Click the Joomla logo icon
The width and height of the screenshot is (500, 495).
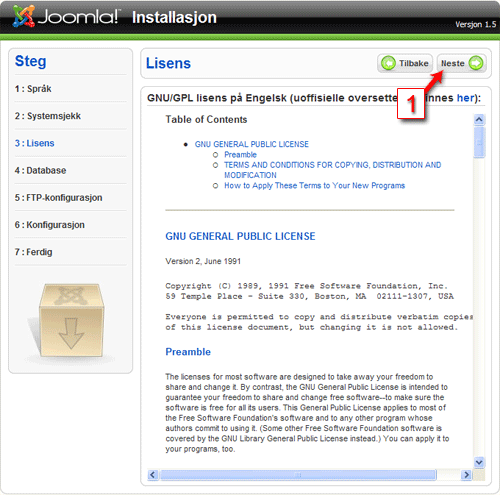pos(23,16)
